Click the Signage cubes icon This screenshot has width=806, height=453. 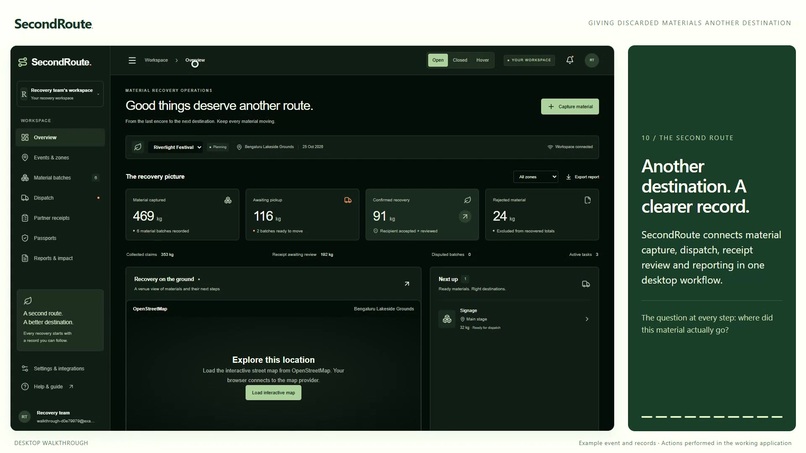pyautogui.click(x=447, y=319)
